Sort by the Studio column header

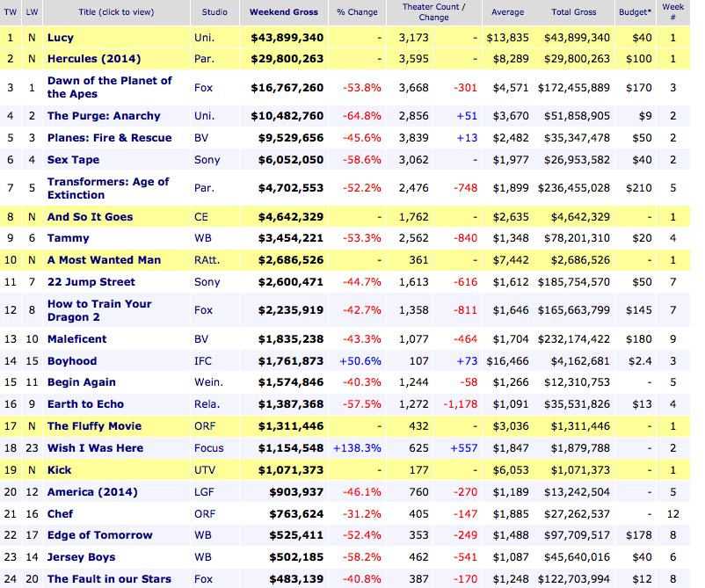[214, 12]
